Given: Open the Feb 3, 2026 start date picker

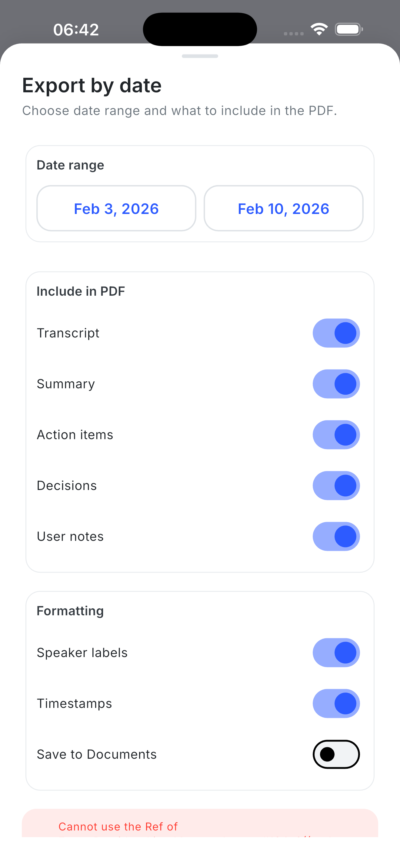Looking at the screenshot, I should [116, 208].
